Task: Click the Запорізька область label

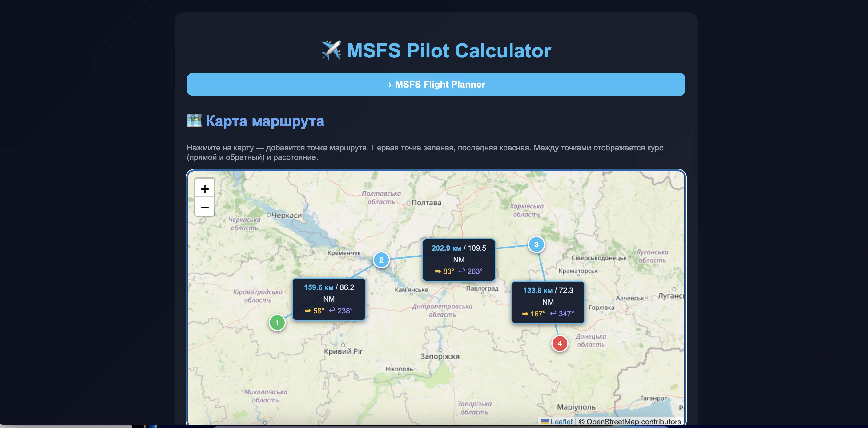Action: point(474,408)
